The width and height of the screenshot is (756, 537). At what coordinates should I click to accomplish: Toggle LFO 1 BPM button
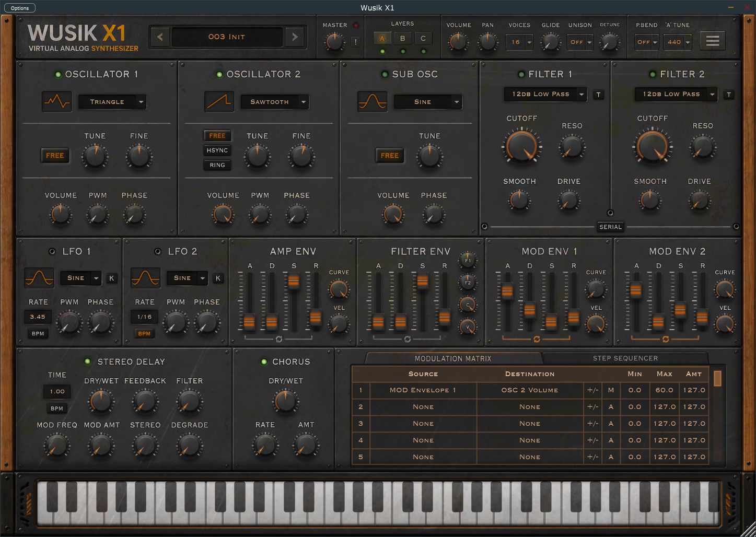[x=38, y=333]
